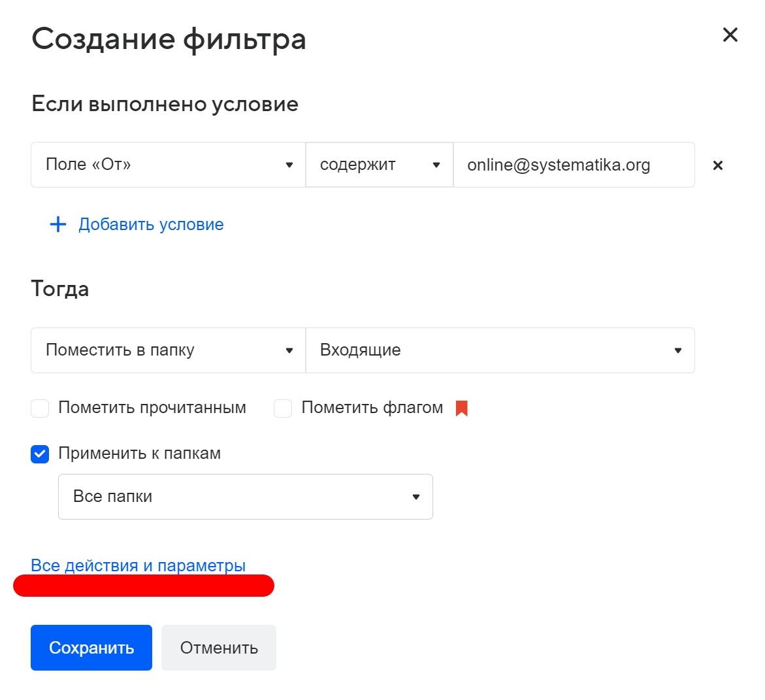Remove the condition row with the x icon

pyautogui.click(x=717, y=165)
